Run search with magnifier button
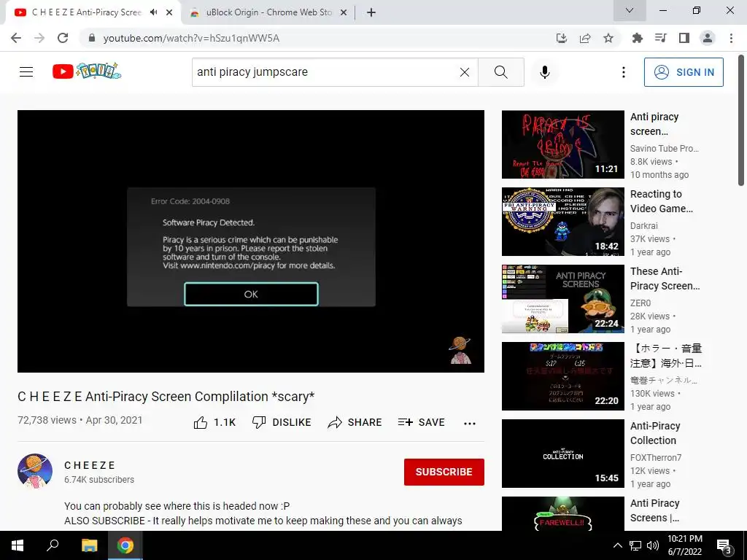Screen dimensions: 747x560 point(500,72)
